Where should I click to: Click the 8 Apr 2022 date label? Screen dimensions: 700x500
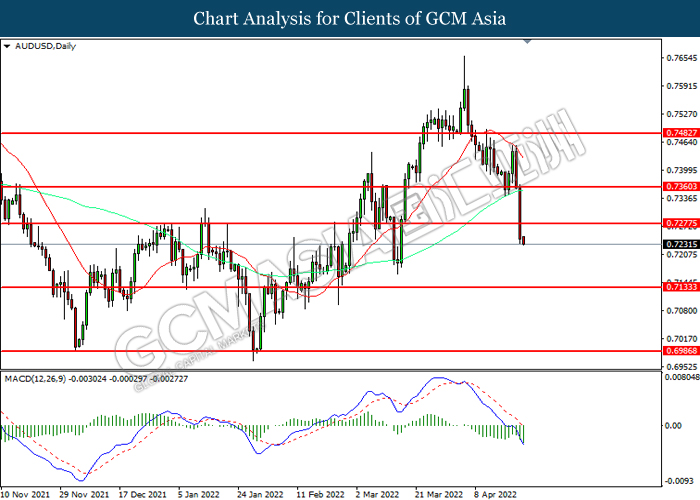[496, 495]
